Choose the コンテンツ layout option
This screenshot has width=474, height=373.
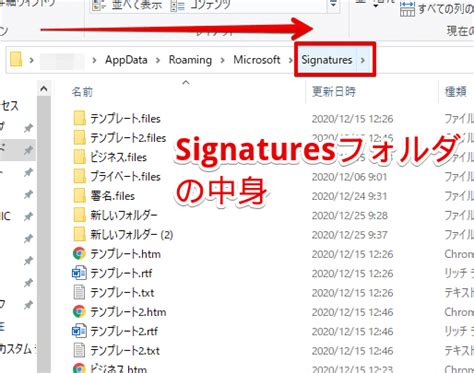click(200, 5)
